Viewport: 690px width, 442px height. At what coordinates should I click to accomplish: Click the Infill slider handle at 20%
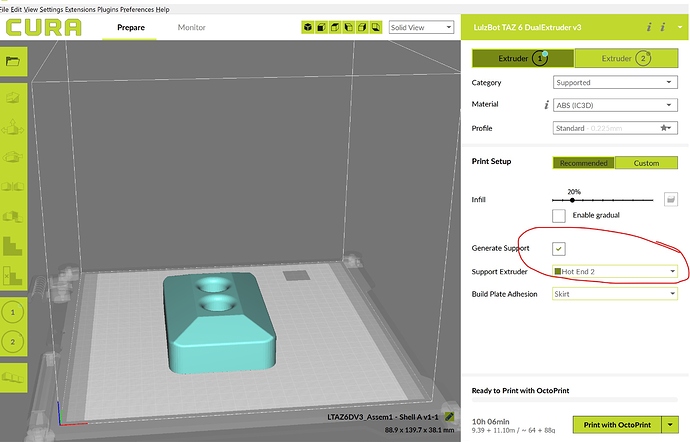pos(572,200)
